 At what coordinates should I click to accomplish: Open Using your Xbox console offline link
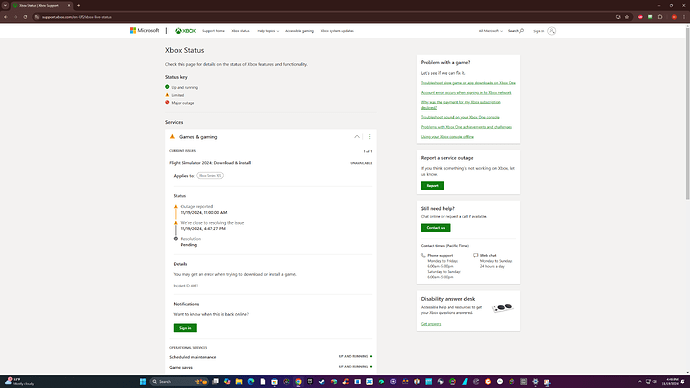click(x=447, y=136)
